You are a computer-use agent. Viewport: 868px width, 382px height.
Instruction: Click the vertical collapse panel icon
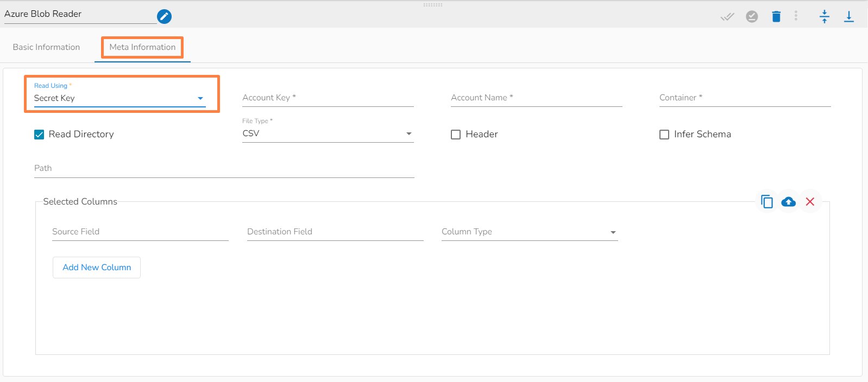[x=824, y=17]
